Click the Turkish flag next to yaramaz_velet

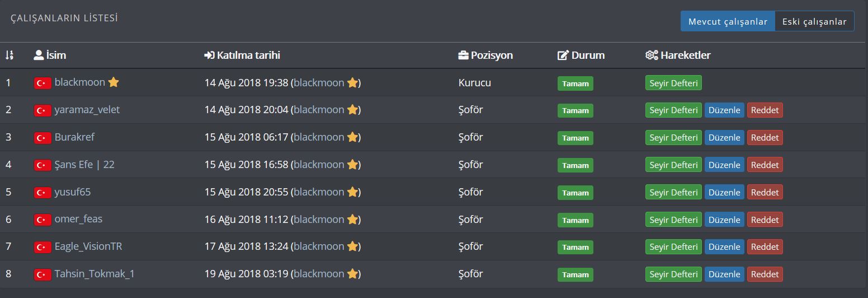coord(43,111)
